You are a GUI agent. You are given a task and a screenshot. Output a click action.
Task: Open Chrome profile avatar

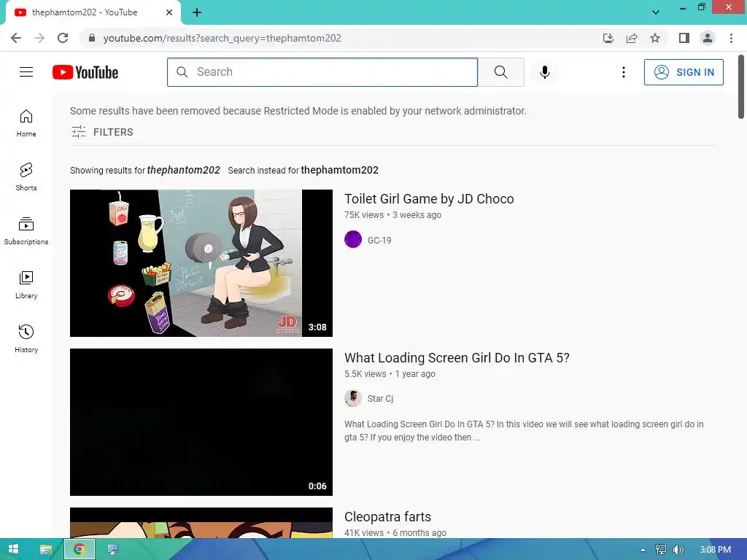click(708, 38)
